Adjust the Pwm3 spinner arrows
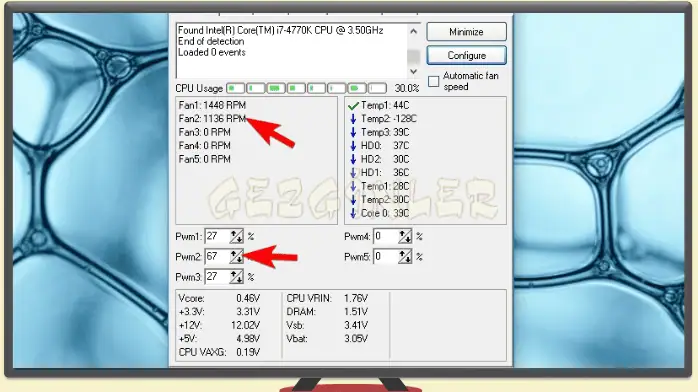This screenshot has width=698, height=392. point(236,277)
